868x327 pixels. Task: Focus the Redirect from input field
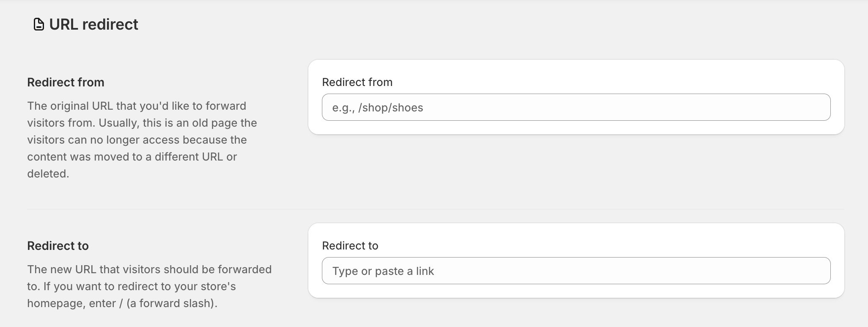pyautogui.click(x=576, y=107)
